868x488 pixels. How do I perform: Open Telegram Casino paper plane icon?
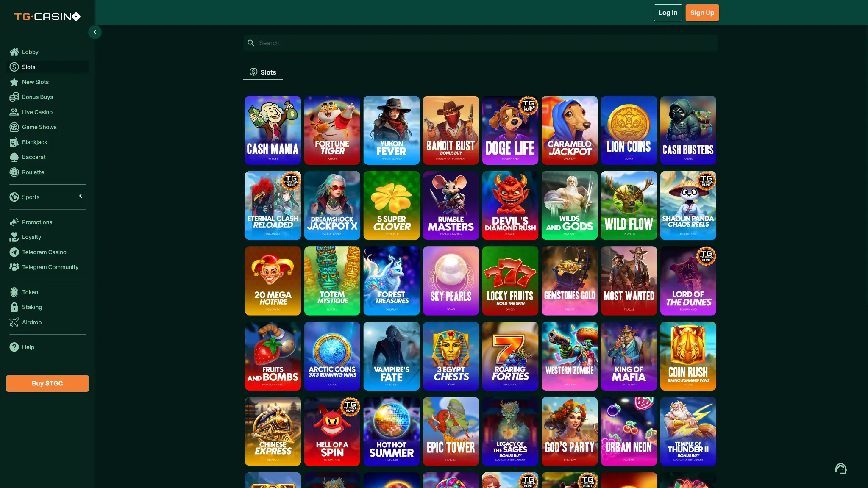(14, 252)
